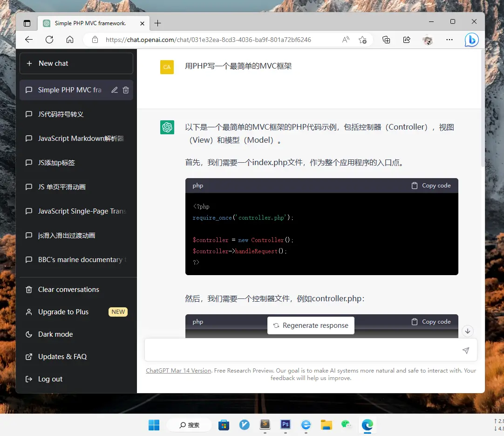
Task: Copy code of controller.php block
Action: click(x=431, y=322)
